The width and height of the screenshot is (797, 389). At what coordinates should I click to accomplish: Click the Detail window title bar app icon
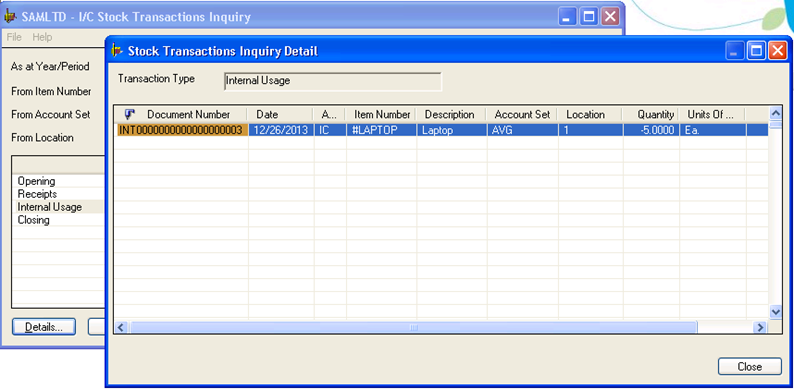(x=118, y=51)
